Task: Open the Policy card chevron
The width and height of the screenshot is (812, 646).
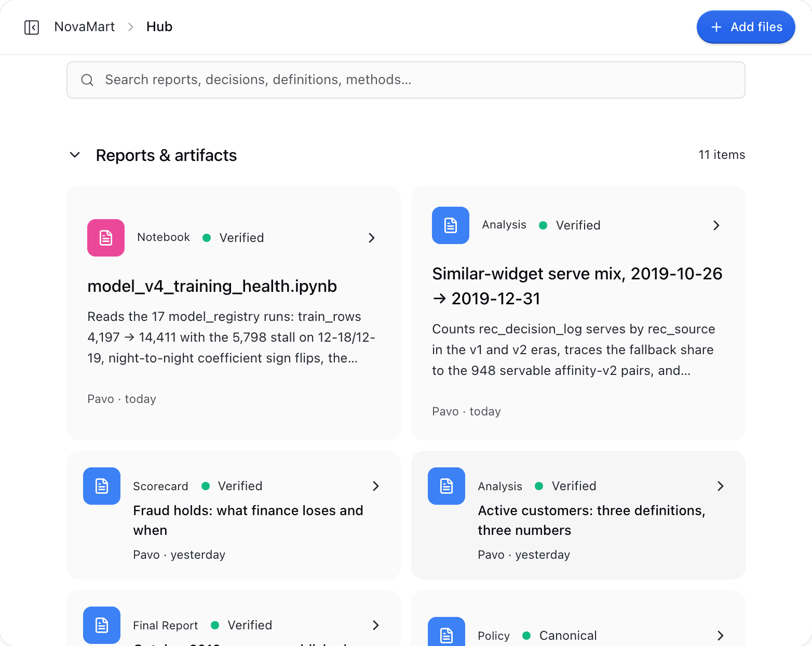Action: pyautogui.click(x=721, y=636)
